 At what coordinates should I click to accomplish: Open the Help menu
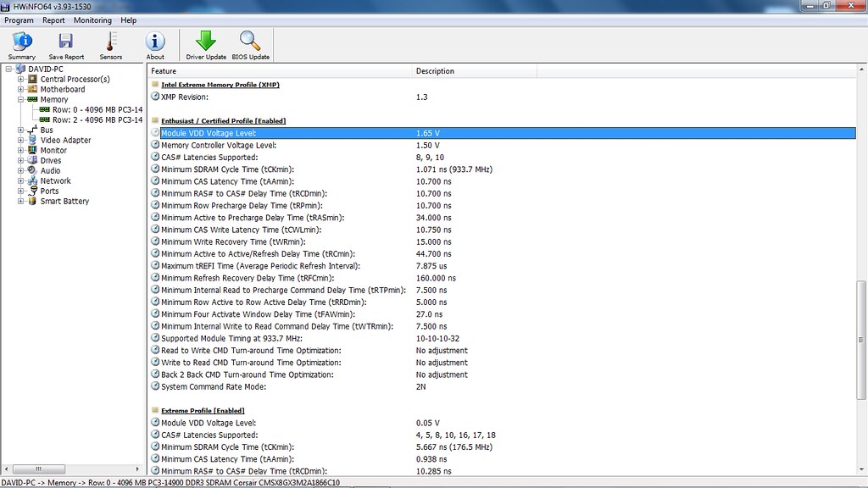pyautogui.click(x=129, y=20)
